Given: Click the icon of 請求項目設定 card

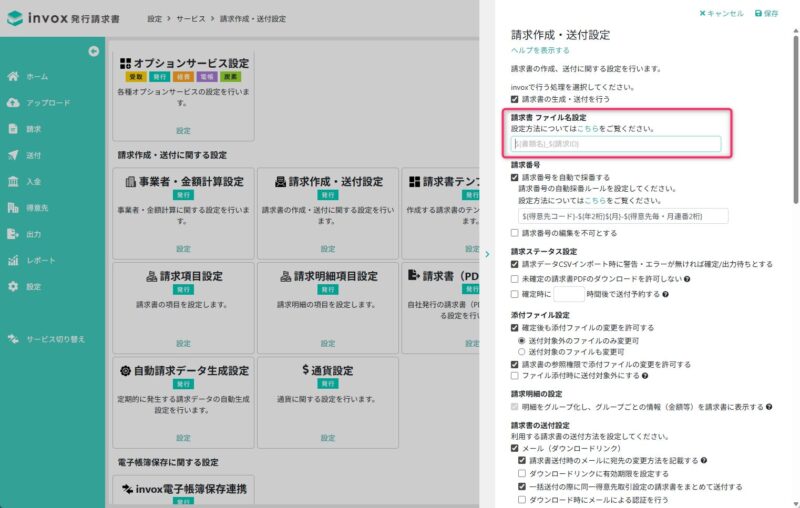Looking at the screenshot, I should (152, 276).
